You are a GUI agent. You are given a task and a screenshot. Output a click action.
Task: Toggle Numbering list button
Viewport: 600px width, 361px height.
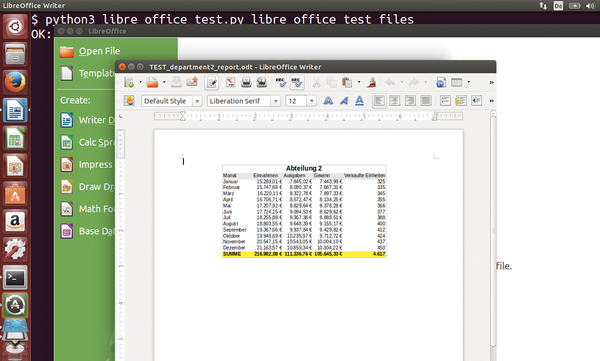point(445,101)
